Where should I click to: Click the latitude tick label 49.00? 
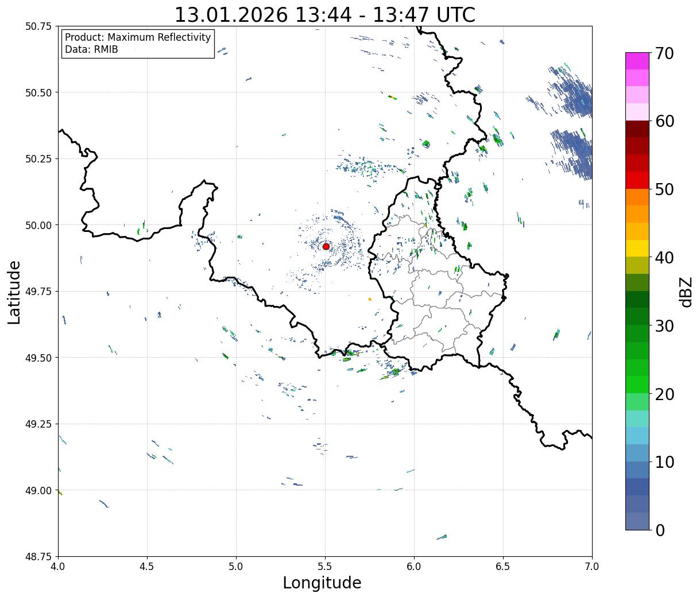[x=38, y=490]
